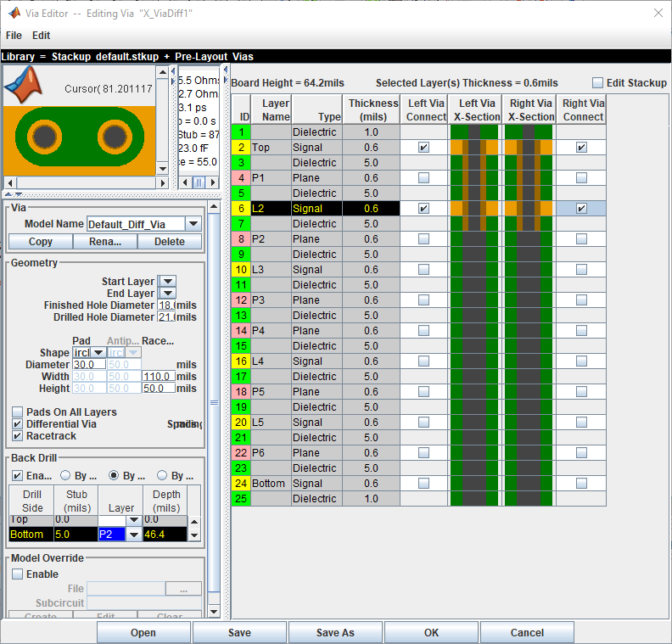Open the Start Layer dropdown
The width and height of the screenshot is (672, 644).
pos(167,281)
